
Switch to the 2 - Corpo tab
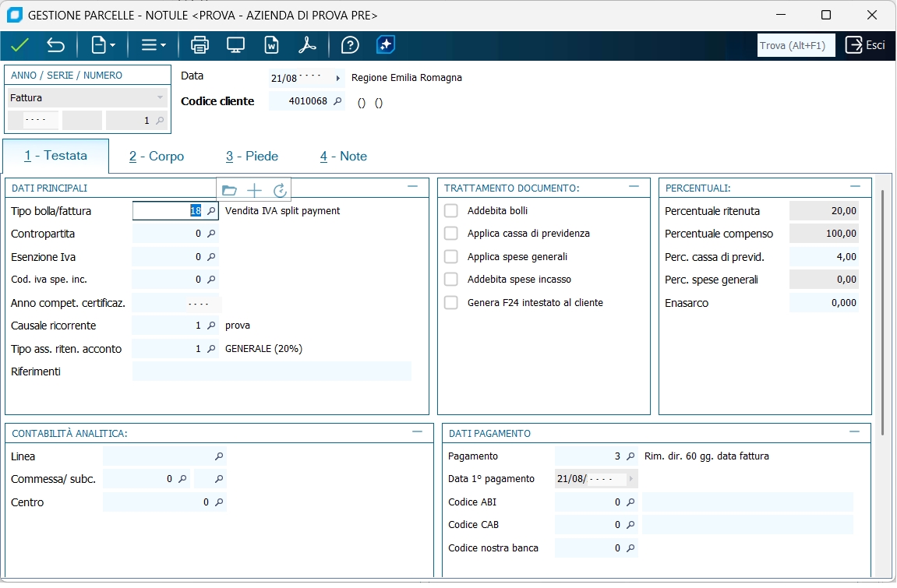(x=157, y=157)
